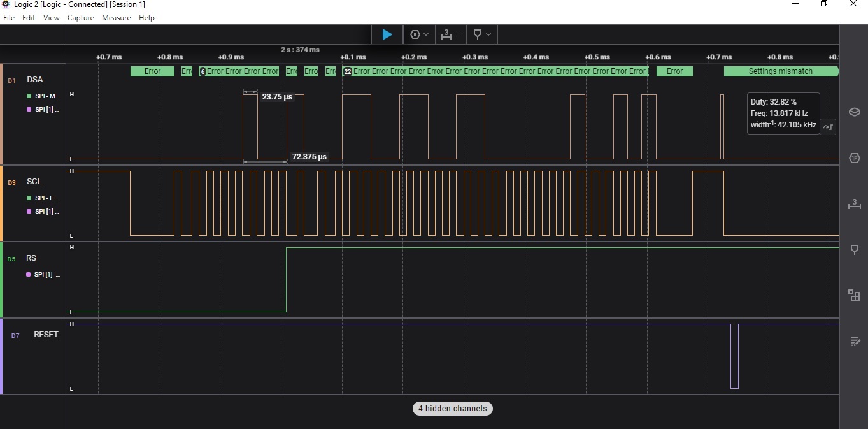This screenshot has width=868, height=429.
Task: Open the Measurements panel in right sidebar
Action: 854,204
